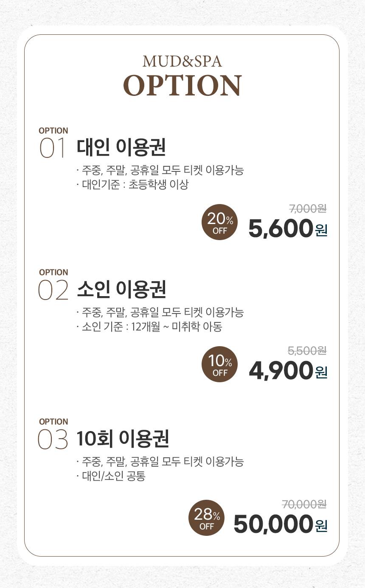Click the 대인/소인 공통 note
The image size is (365, 588).
[x=111, y=476]
